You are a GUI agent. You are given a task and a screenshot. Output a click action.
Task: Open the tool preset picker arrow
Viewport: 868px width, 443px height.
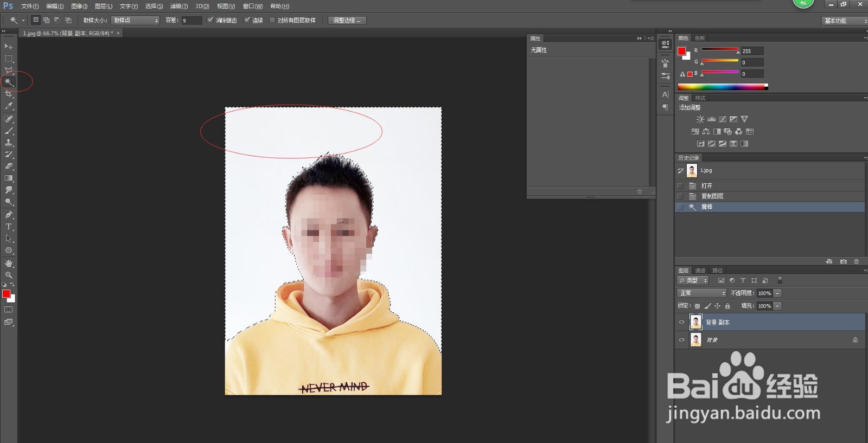(23, 21)
